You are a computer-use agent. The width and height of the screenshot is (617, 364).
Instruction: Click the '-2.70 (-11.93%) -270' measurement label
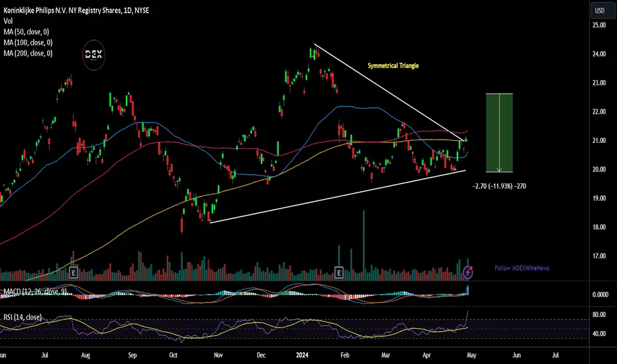[x=499, y=186]
